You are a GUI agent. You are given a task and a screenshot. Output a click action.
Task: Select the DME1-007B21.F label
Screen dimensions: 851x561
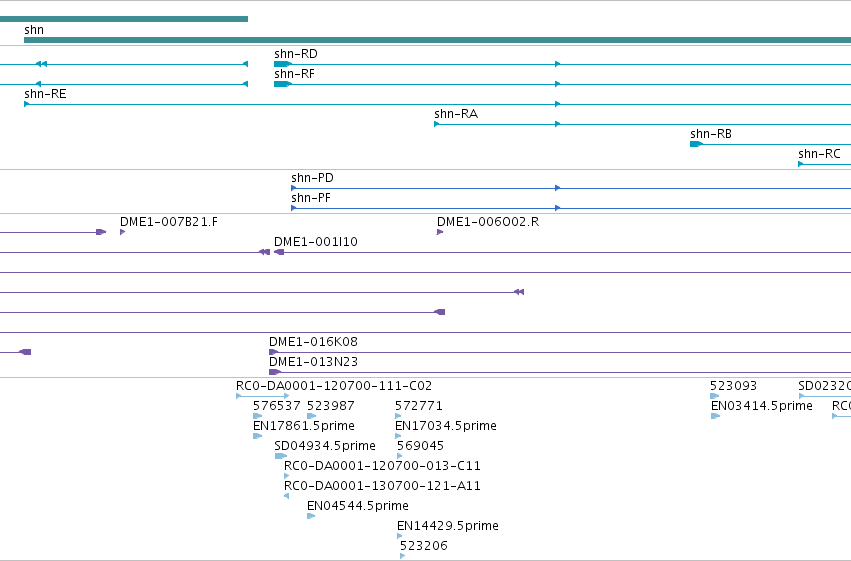[x=169, y=222]
